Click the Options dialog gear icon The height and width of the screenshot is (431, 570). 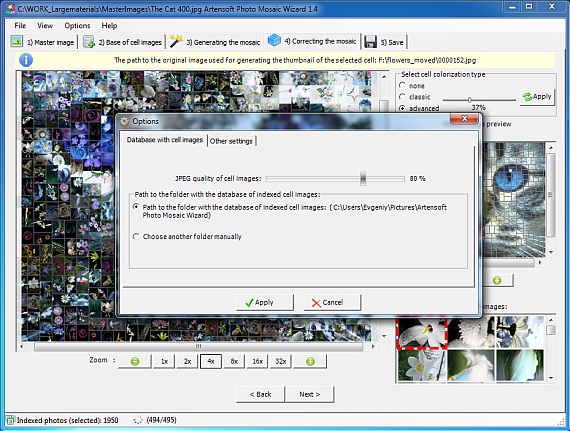click(x=125, y=121)
